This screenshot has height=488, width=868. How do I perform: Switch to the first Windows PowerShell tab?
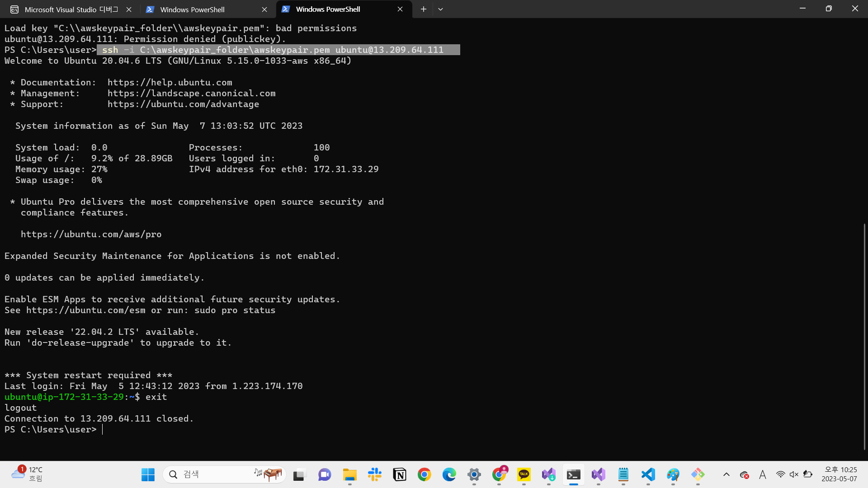[192, 9]
